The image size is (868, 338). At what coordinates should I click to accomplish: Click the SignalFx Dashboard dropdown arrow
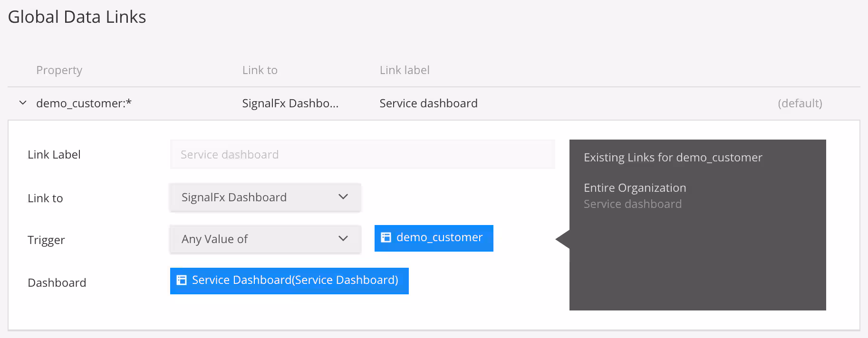coord(343,197)
